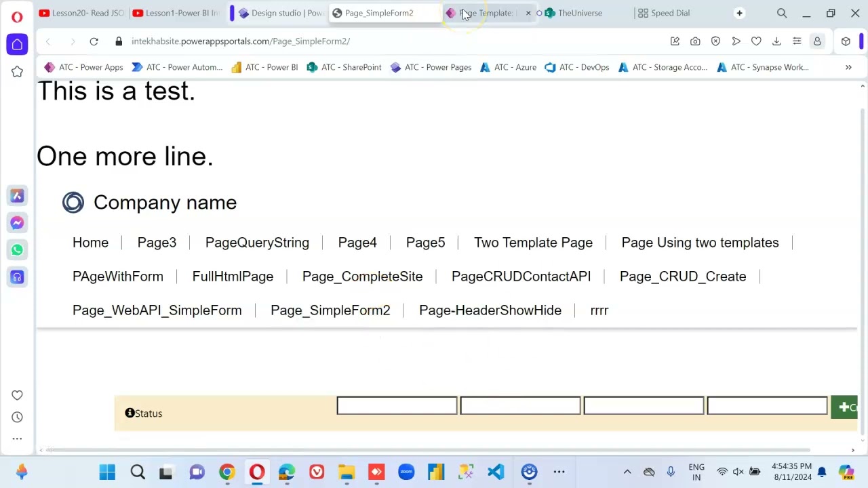Click the edit page icon in address bar
This screenshot has height=488, width=868.
[675, 41]
